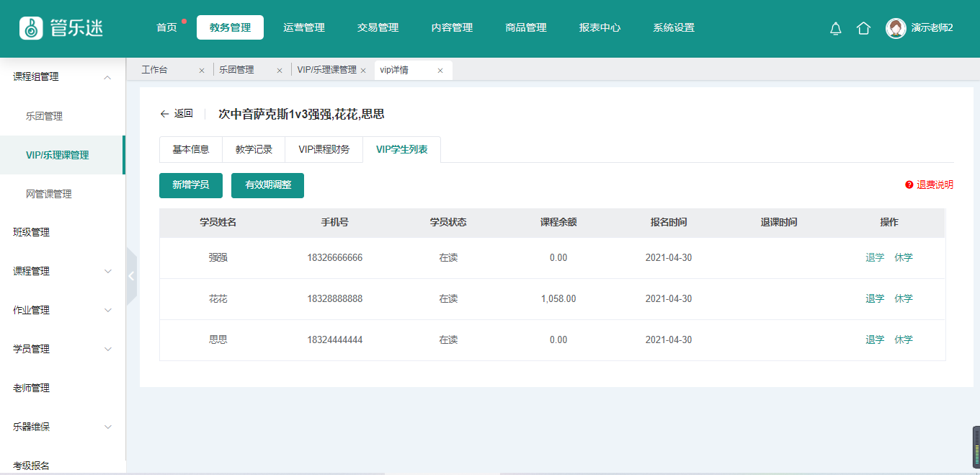Collapse the sidebar with the arrow handle
This screenshot has width=980, height=475.
tap(131, 276)
